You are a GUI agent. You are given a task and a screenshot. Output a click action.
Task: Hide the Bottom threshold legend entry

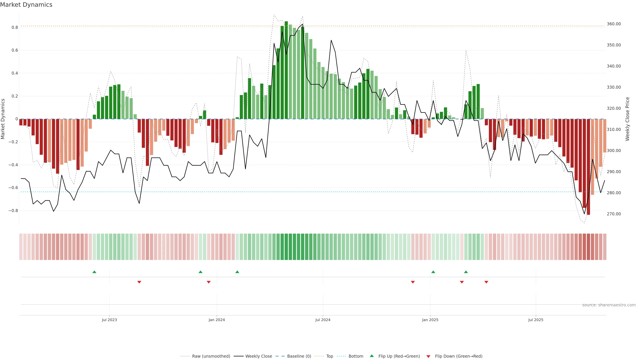[x=356, y=356]
